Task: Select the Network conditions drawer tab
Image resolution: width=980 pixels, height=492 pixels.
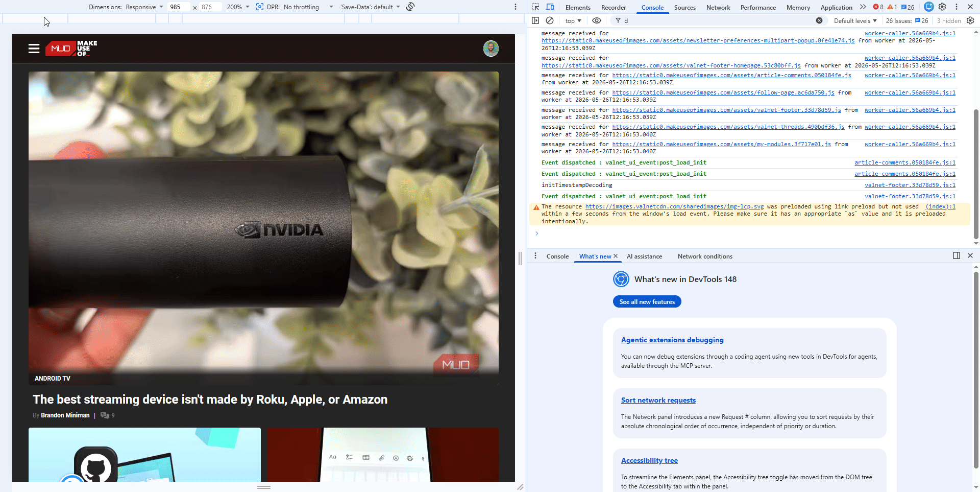Action: pos(705,256)
